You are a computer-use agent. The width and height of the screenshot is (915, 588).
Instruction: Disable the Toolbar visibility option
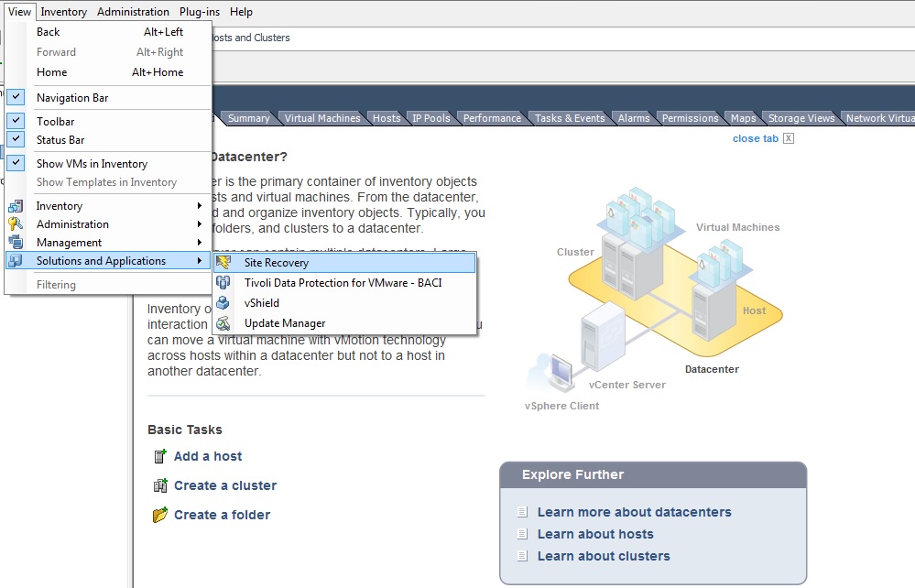pos(16,120)
